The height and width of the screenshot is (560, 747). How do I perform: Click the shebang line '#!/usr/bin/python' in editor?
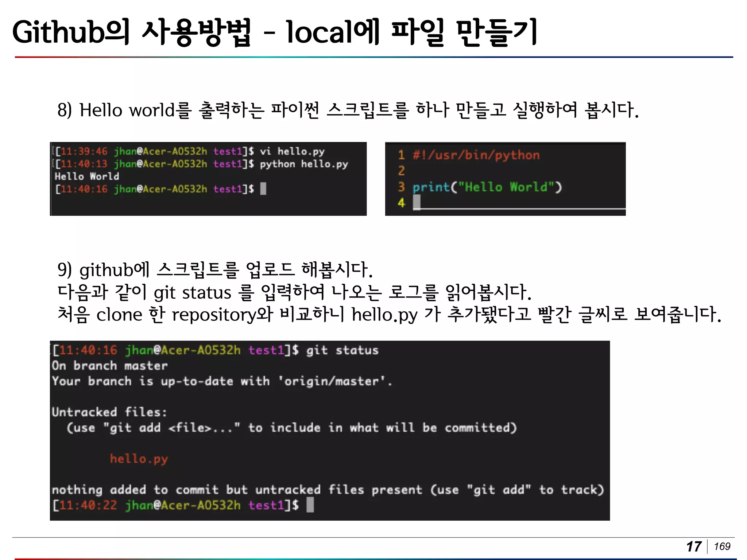pos(476,155)
